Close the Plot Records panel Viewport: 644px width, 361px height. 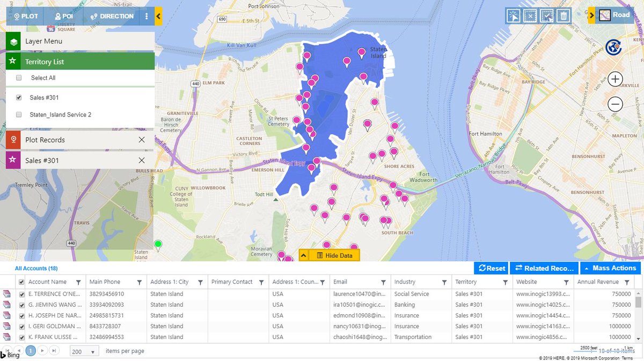pos(142,140)
